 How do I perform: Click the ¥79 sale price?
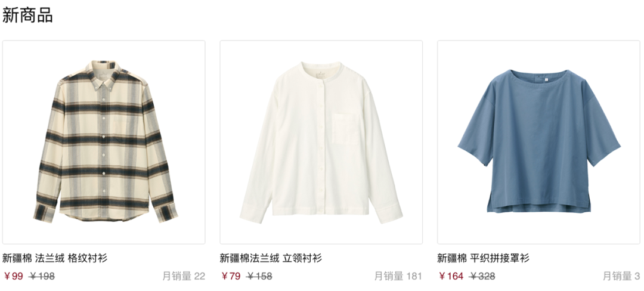click(x=231, y=276)
